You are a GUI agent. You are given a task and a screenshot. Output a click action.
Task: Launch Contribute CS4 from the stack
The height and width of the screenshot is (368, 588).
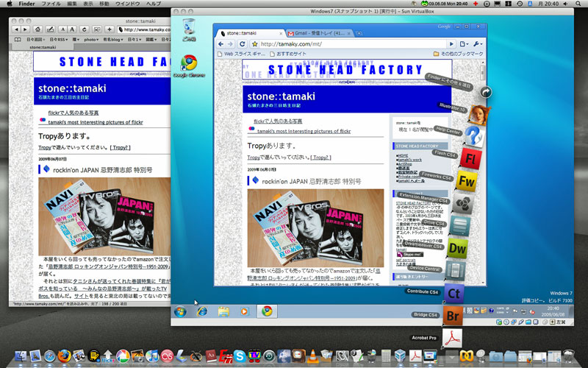click(455, 294)
